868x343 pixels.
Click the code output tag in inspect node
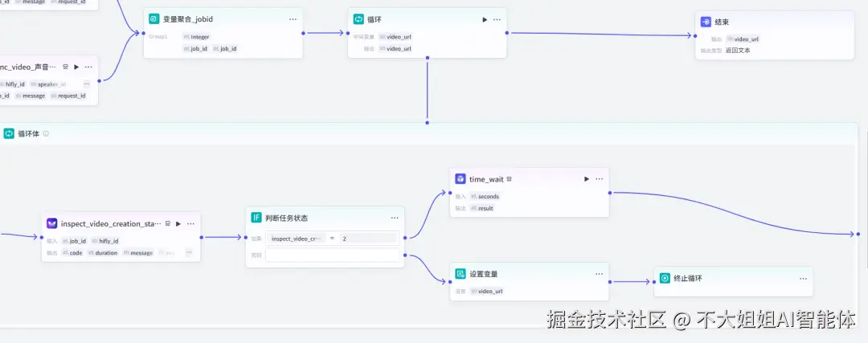tap(72, 252)
